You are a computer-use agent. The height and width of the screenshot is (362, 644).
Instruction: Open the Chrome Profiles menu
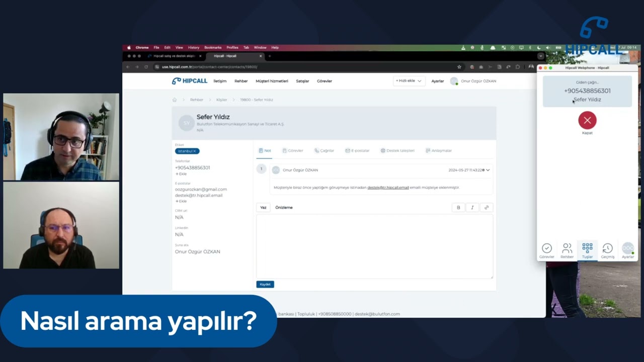point(232,47)
